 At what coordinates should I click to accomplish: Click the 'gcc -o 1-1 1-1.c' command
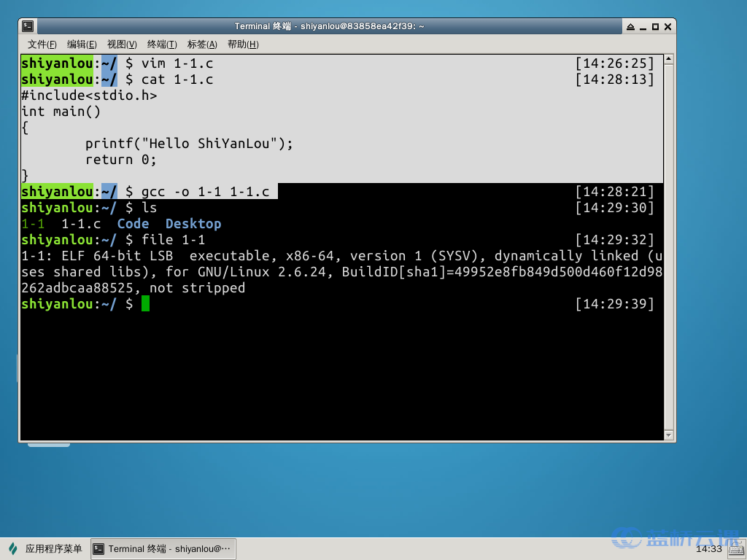pos(205,192)
